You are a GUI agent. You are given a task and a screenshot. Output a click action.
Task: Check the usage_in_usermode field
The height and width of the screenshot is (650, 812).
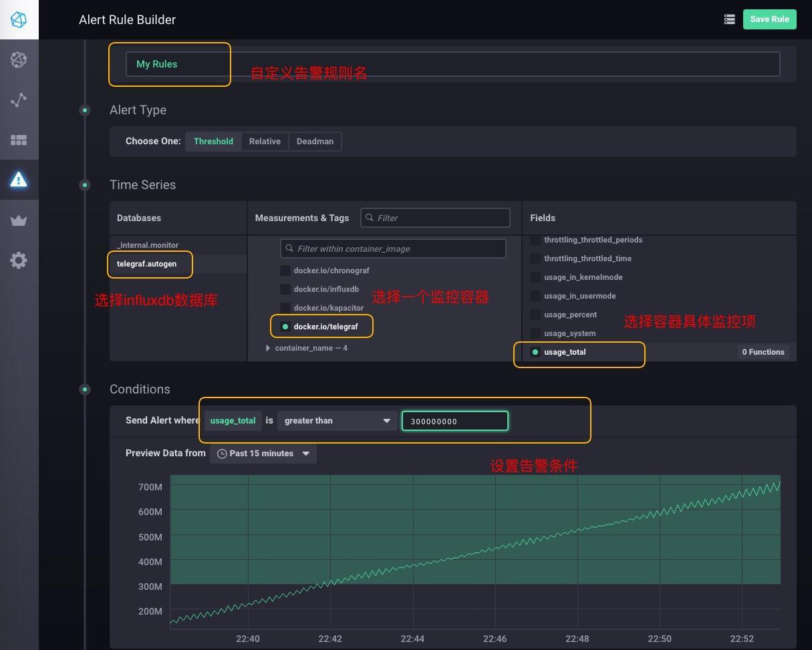click(x=535, y=296)
